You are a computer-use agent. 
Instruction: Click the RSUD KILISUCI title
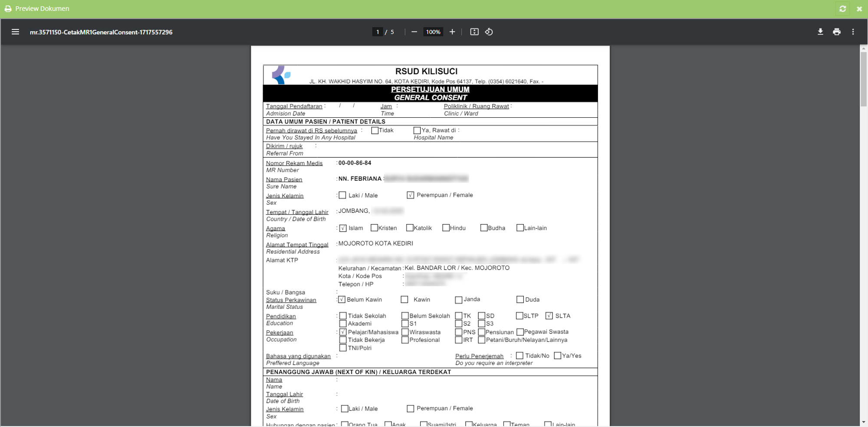click(426, 71)
